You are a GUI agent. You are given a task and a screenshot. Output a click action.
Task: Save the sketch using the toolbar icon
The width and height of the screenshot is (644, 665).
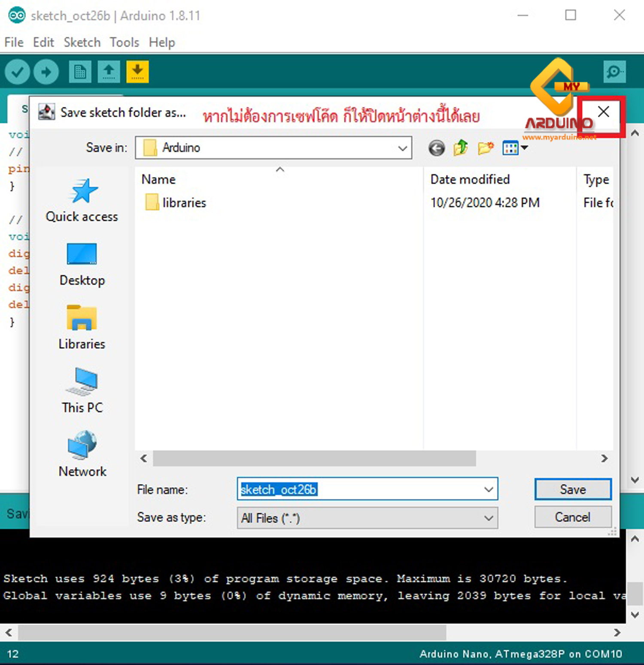pos(137,72)
